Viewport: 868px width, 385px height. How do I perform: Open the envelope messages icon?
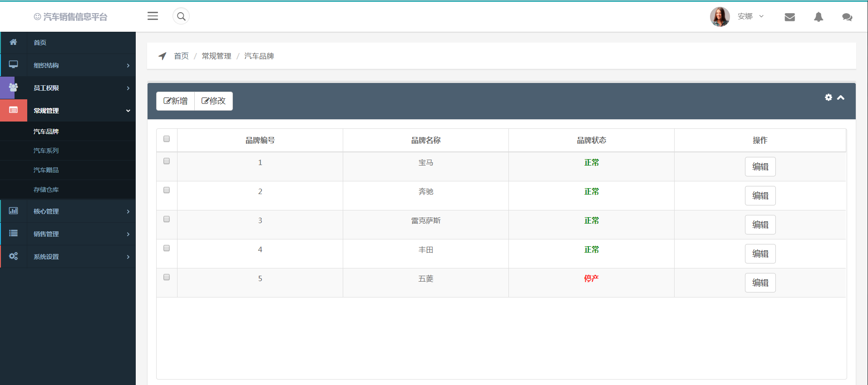[789, 17]
